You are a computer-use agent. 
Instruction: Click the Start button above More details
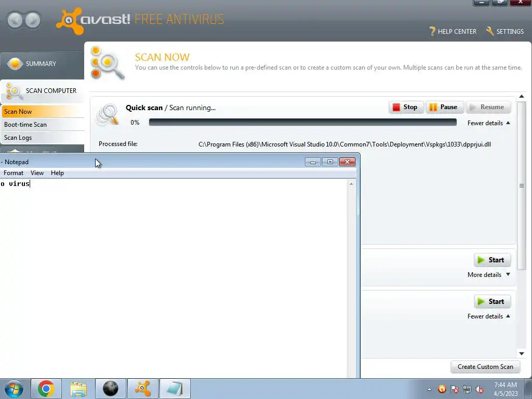[x=492, y=260]
